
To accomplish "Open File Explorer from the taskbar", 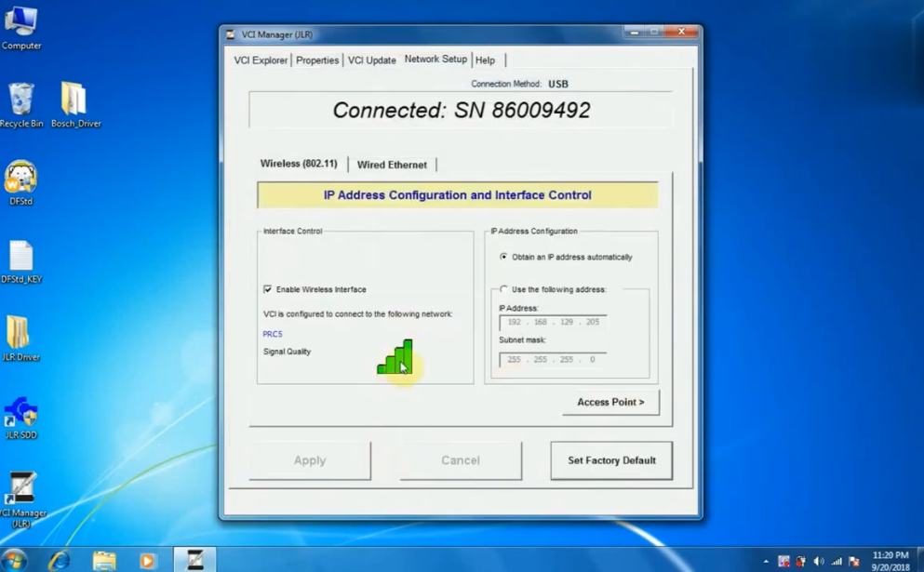I will tap(104, 560).
